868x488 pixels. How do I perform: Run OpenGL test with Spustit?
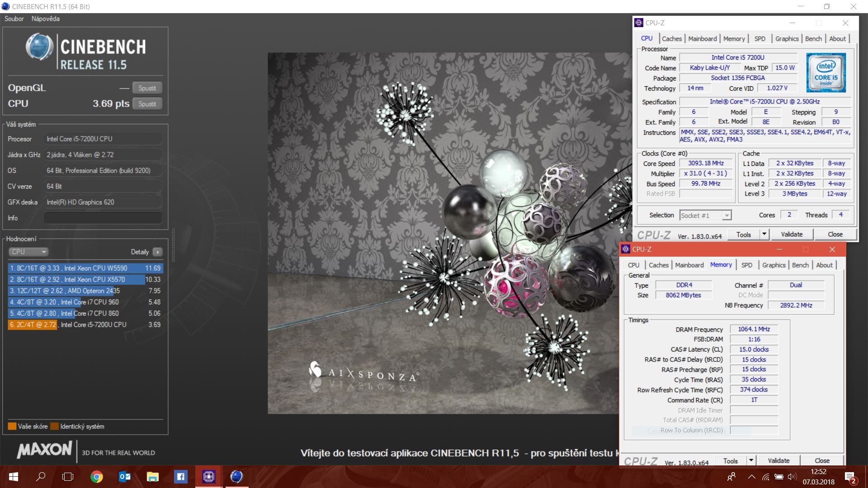[147, 88]
